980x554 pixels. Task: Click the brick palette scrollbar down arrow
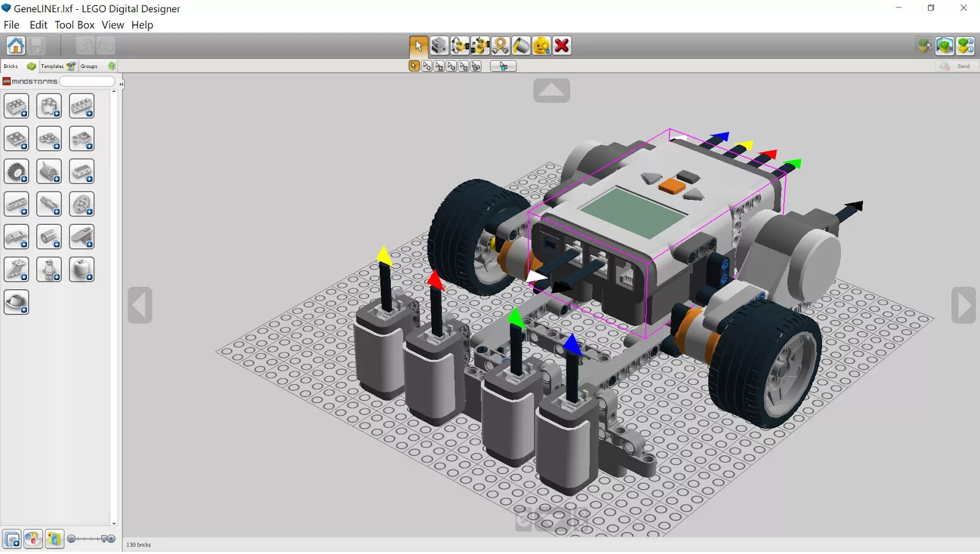(x=114, y=524)
